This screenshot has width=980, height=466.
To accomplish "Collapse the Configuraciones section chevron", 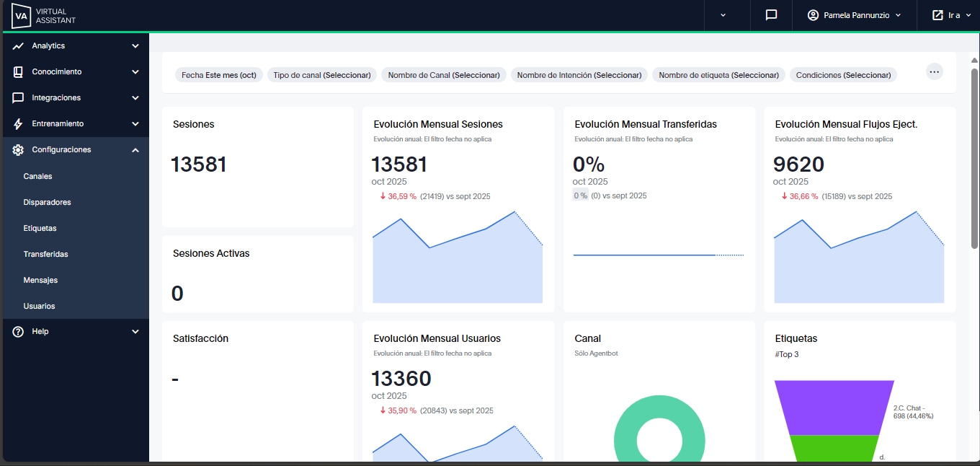I will [135, 150].
